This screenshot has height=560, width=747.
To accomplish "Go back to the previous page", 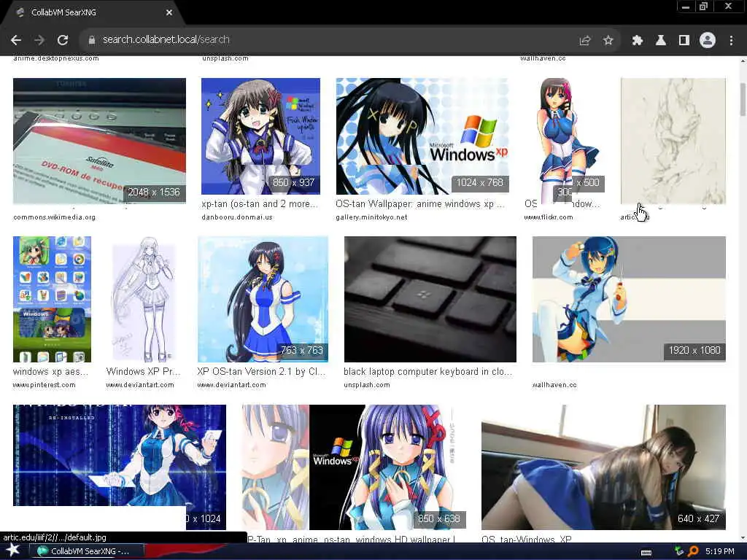I will tap(16, 40).
